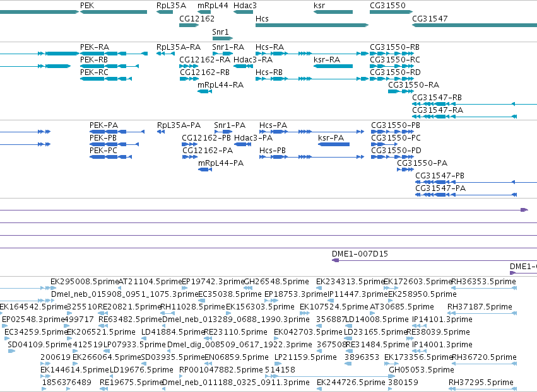The width and height of the screenshot is (537, 392).
Task: Select the PEK-PC protein feature
Action: click(x=110, y=157)
